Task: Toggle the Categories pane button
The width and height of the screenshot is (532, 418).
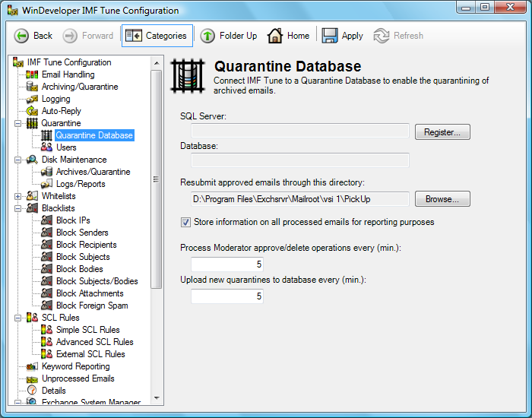Action: (157, 36)
